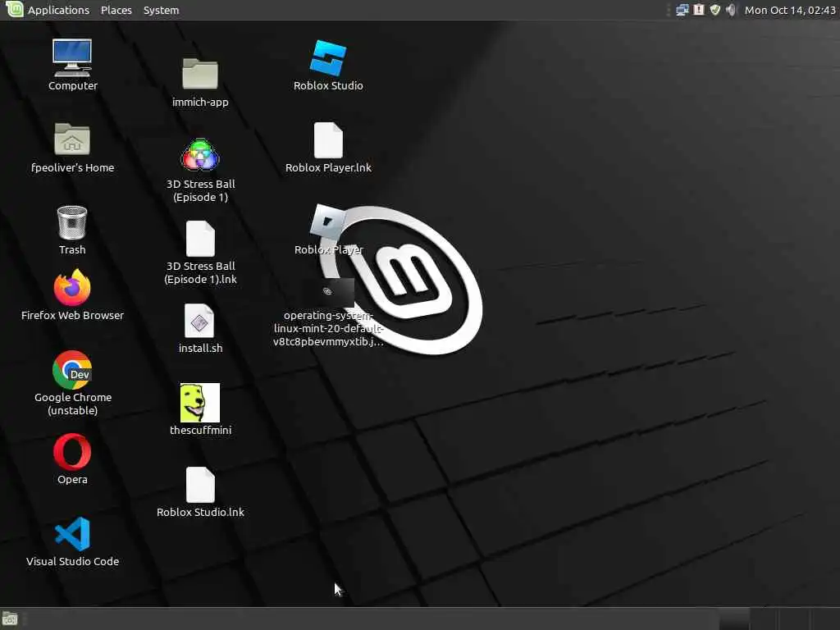This screenshot has width=840, height=630.
Task: Click the network connection tray icon
Action: [682, 10]
